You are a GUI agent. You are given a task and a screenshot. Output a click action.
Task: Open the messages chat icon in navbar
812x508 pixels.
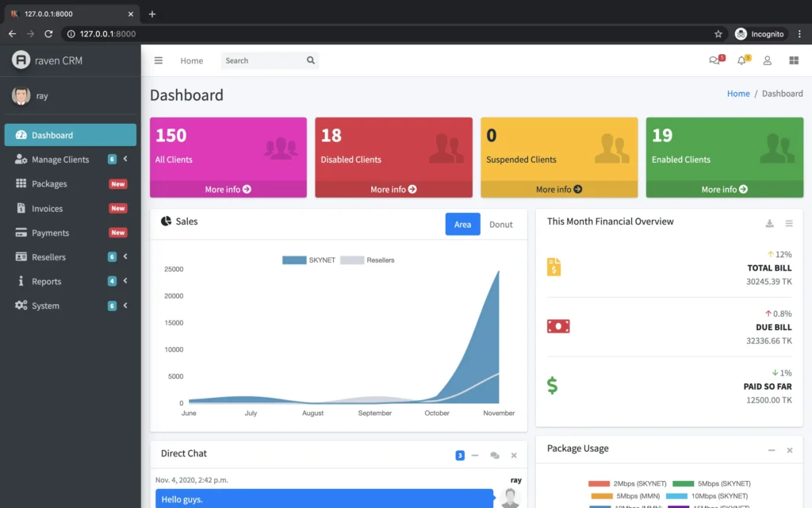tap(714, 60)
